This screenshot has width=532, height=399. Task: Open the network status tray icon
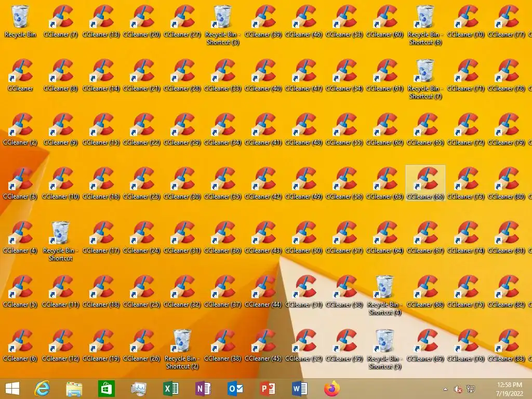[471, 389]
